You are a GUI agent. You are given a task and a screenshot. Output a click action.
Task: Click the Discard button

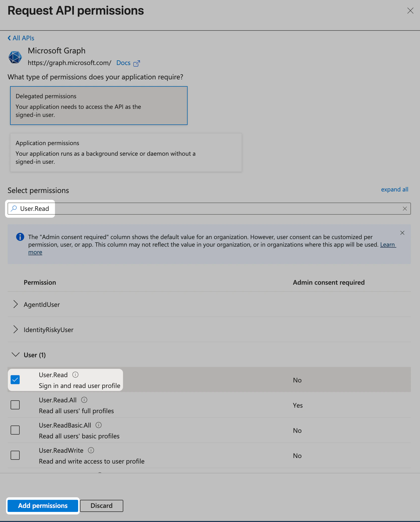coord(101,506)
